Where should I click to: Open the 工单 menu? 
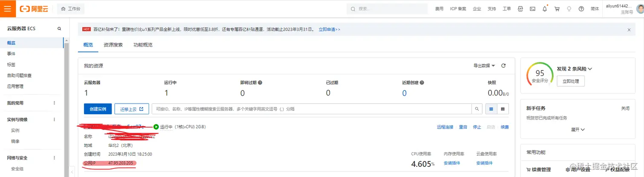click(506, 9)
